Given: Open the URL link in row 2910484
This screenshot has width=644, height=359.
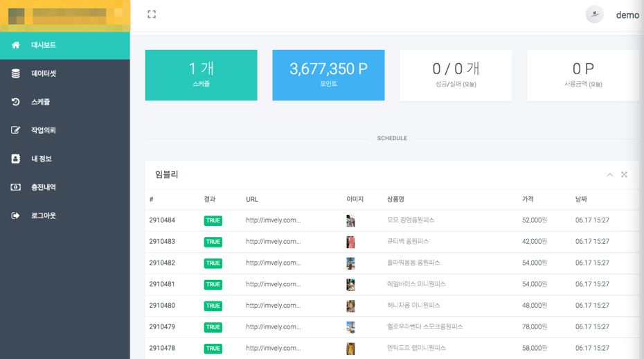Looking at the screenshot, I should click(273, 220).
